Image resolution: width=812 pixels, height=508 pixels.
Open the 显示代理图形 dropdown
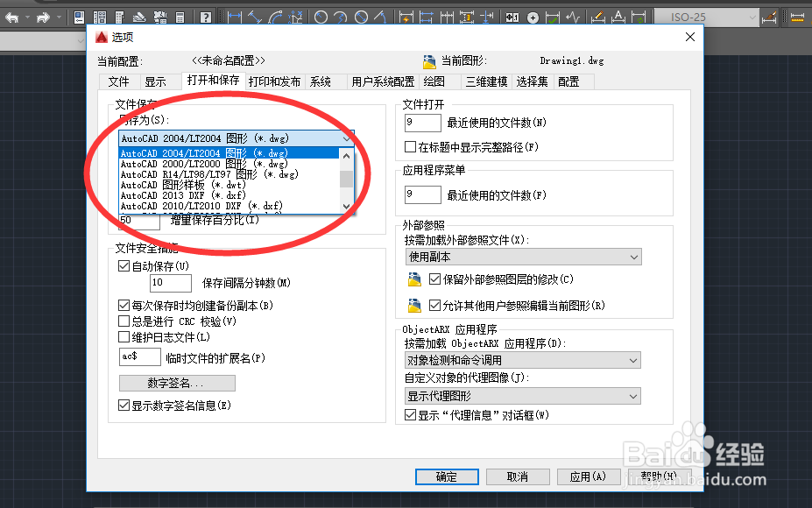tap(523, 396)
